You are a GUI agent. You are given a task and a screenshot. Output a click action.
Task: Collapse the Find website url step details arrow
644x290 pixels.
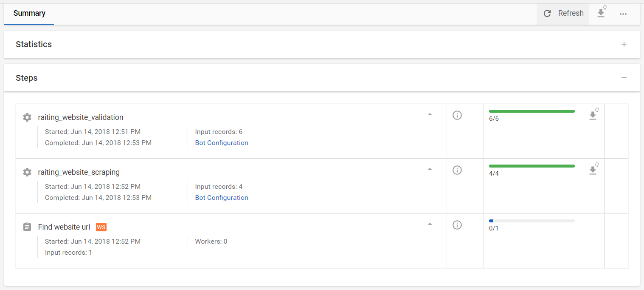pos(430,224)
